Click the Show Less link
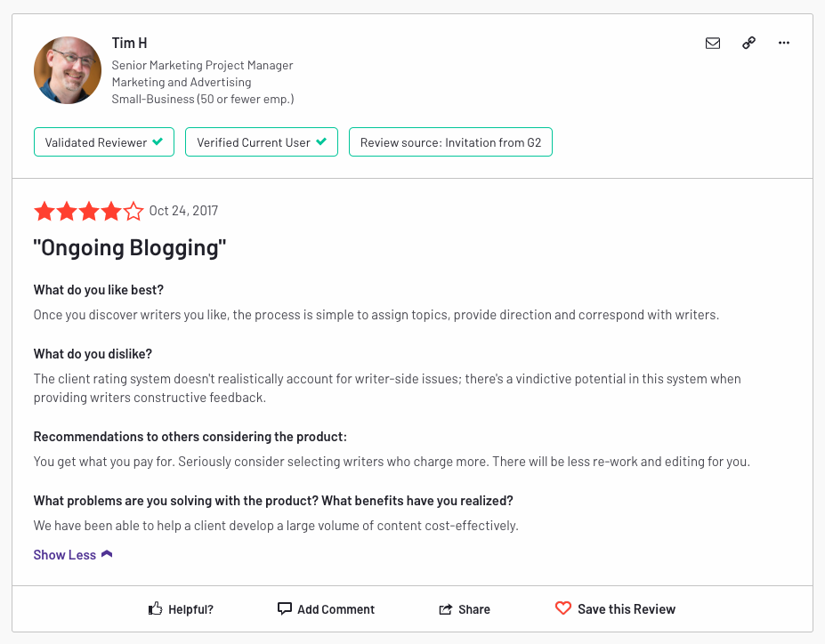 (x=65, y=555)
